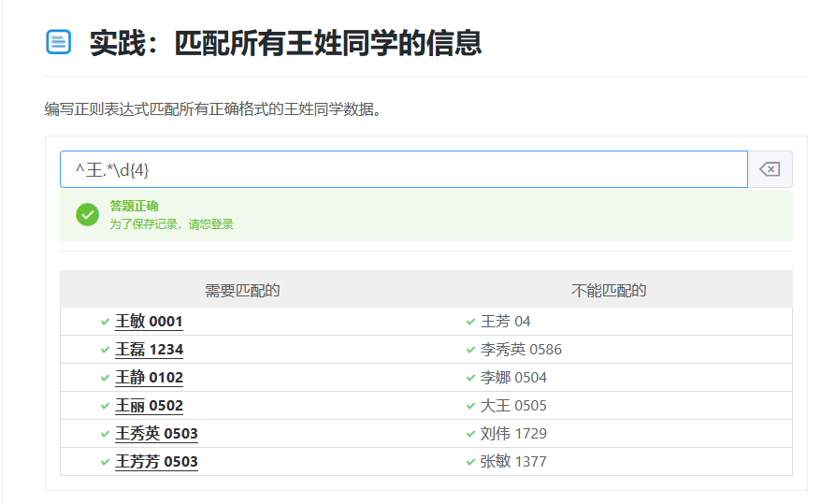Viewport: 835px width, 504px height.
Task: Click the document icon beside the title
Action: point(58,42)
